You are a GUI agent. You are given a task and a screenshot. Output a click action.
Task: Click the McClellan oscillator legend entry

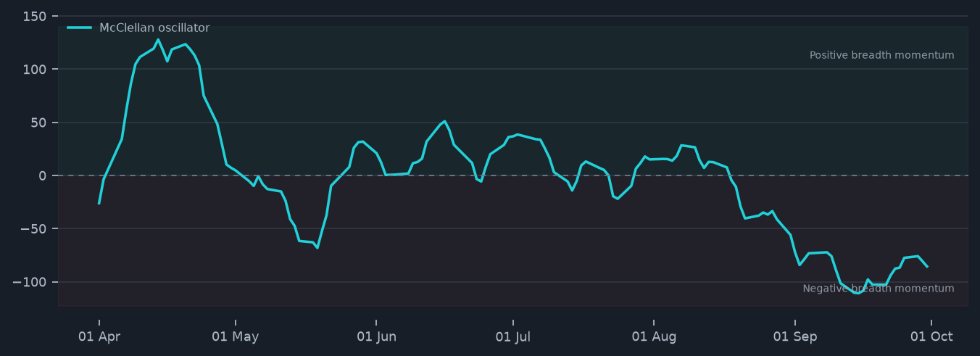click(138, 28)
